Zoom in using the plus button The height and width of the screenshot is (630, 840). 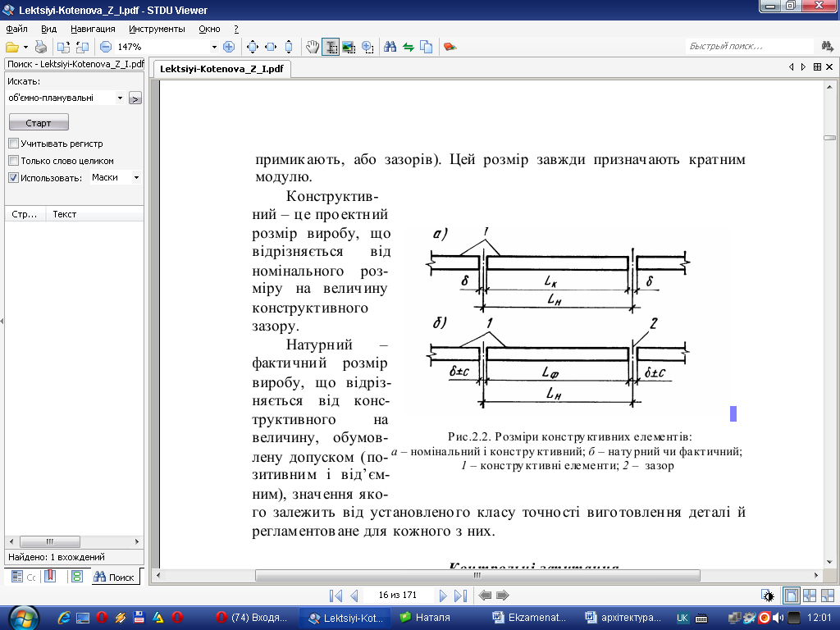(x=229, y=47)
